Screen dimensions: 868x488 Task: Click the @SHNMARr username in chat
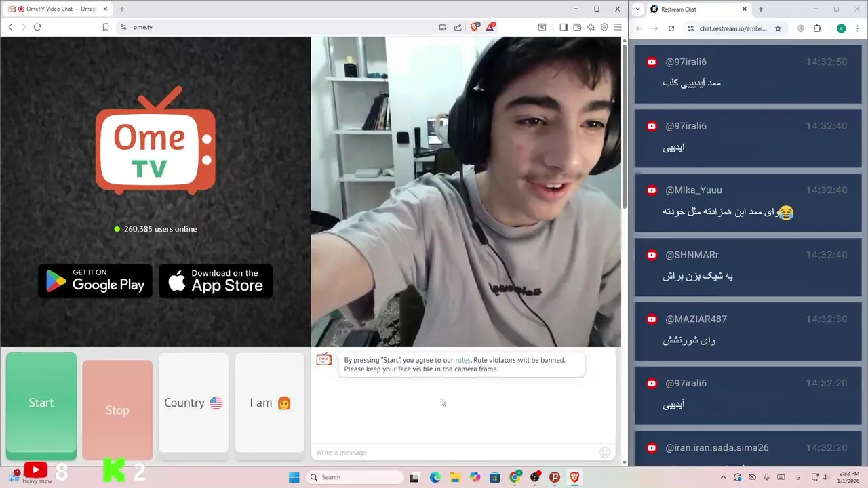click(692, 255)
